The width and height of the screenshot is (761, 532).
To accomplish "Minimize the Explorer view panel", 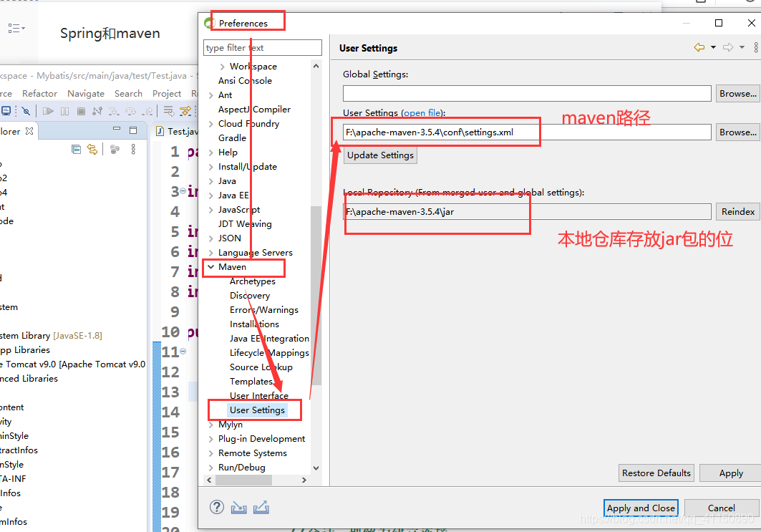I will (117, 129).
